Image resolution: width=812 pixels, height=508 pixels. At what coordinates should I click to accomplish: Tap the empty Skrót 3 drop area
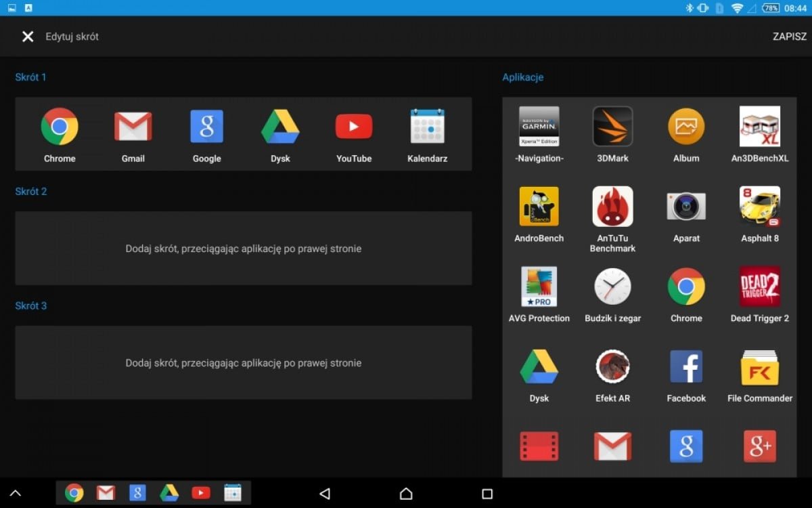click(244, 363)
